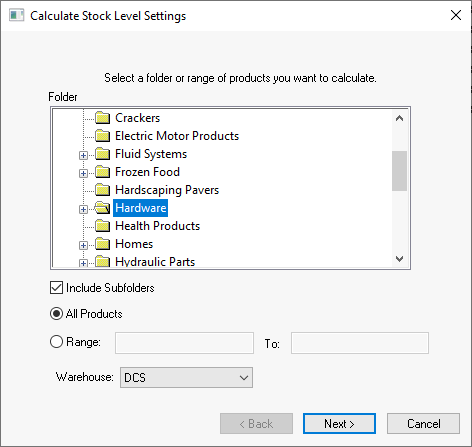The height and width of the screenshot is (447, 472).
Task: Select the Range radio button
Action: 56,342
